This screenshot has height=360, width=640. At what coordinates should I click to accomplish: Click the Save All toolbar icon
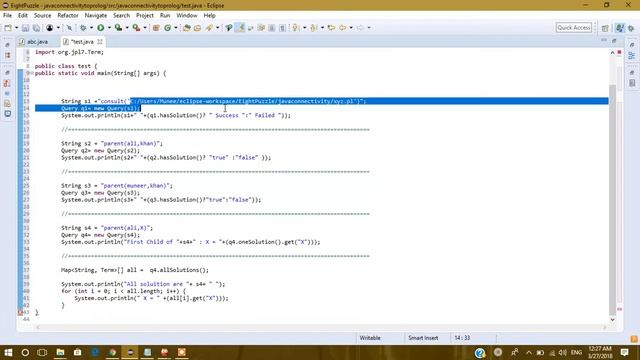click(36, 28)
